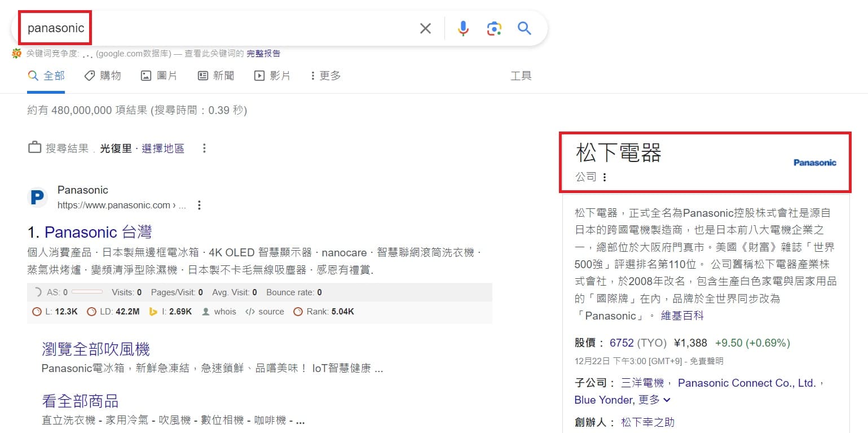The width and height of the screenshot is (868, 433).
Task: Open 三洋電機 subsidiary link
Action: [642, 383]
